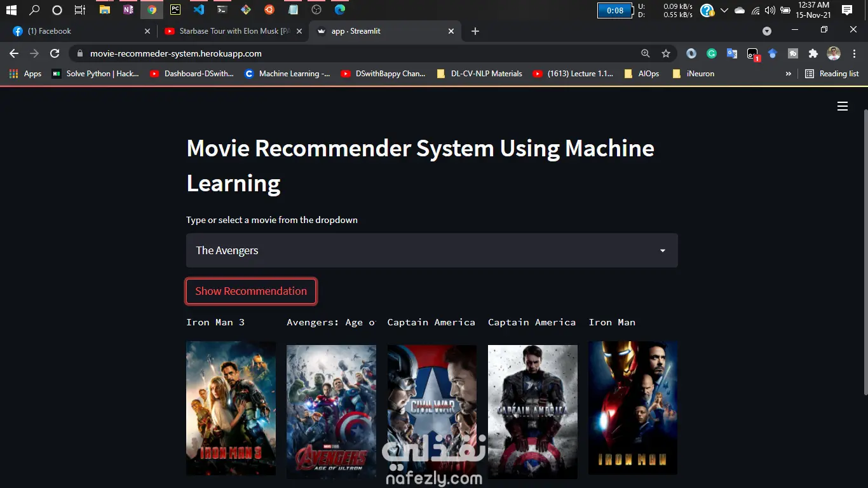Open the volume speaker tray icon

pos(770,10)
